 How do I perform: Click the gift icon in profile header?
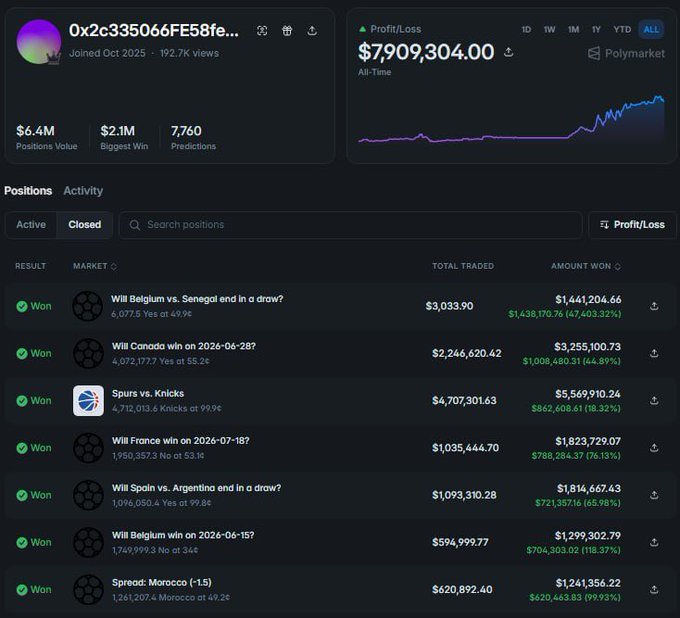(x=287, y=31)
